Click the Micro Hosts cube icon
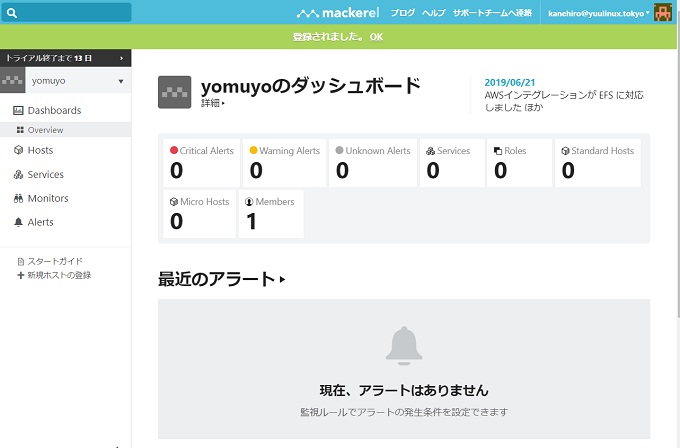680x448 pixels. (x=174, y=202)
